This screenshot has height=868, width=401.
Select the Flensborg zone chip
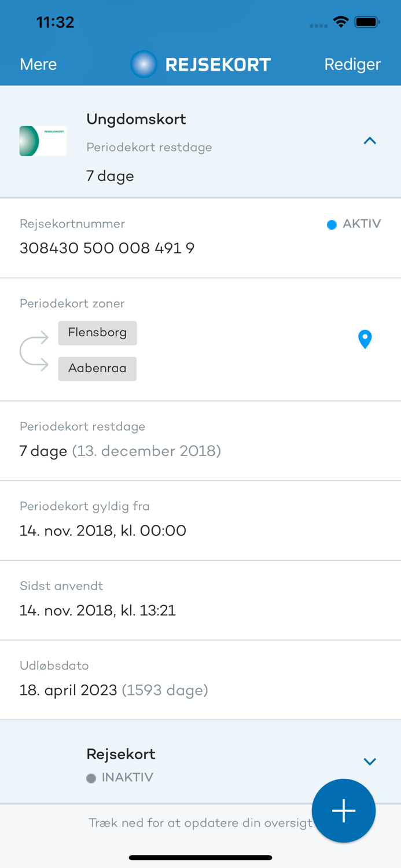tap(97, 333)
